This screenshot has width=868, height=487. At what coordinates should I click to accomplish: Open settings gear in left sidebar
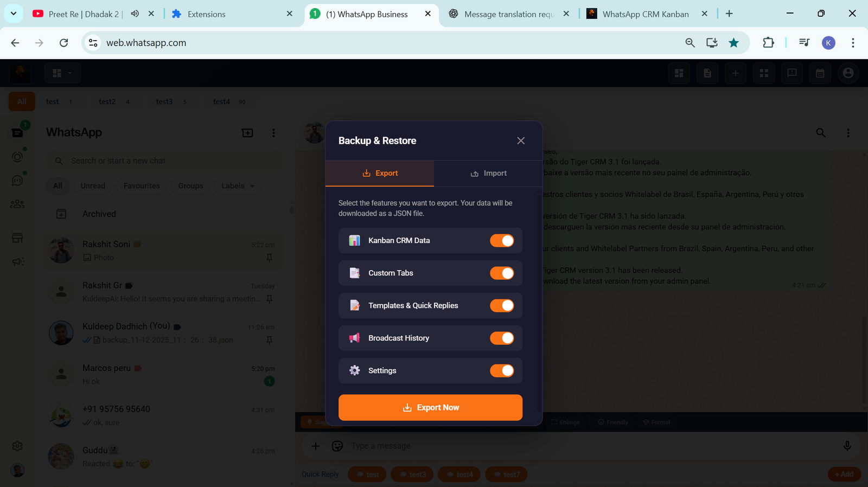17,446
